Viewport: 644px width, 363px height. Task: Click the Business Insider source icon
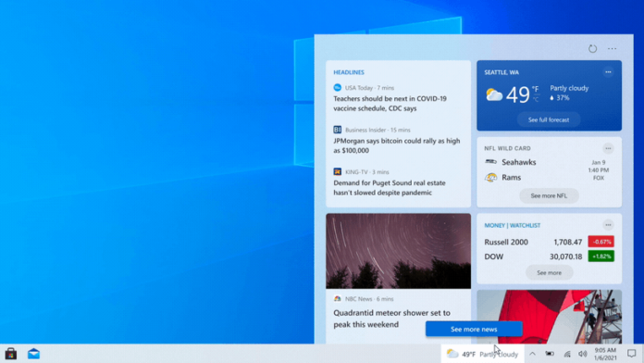tap(337, 130)
